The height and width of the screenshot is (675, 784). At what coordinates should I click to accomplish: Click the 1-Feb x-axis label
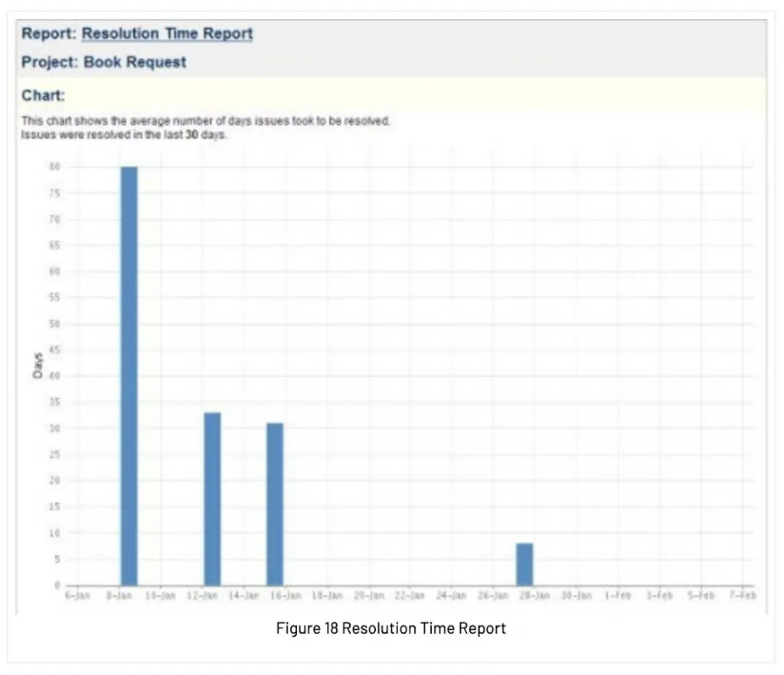pos(618,595)
